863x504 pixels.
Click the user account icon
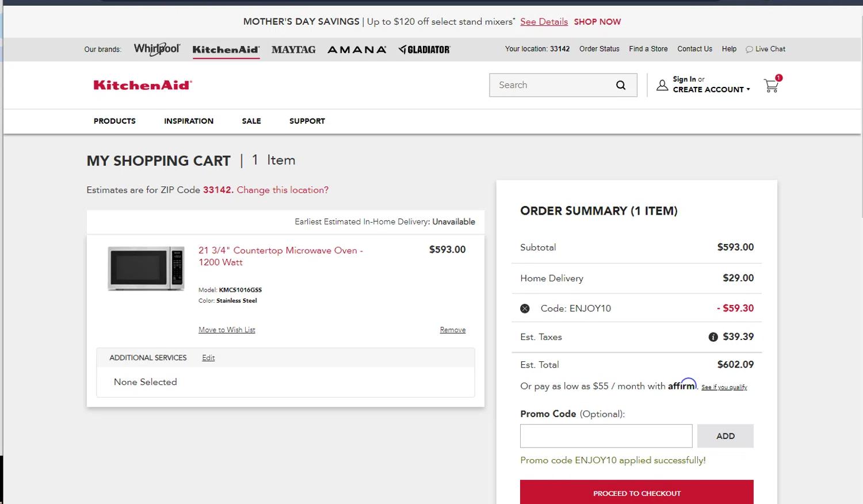662,85
